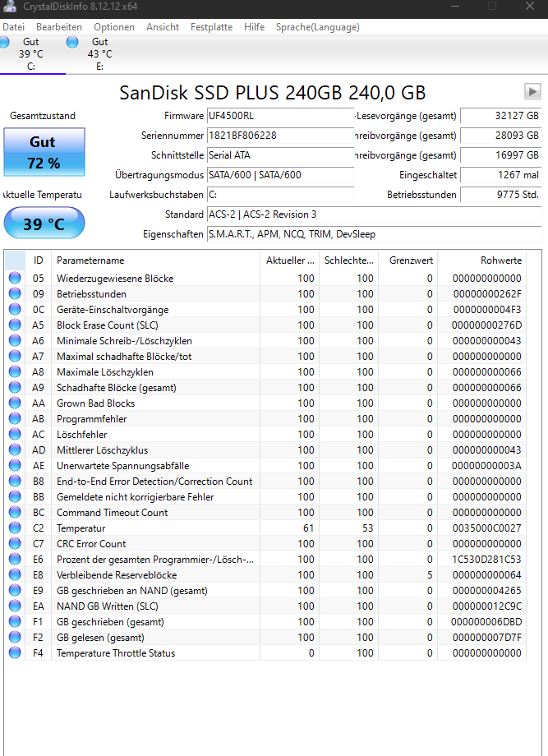548x756 pixels.
Task: Click the ID column header
Action: pos(38,260)
